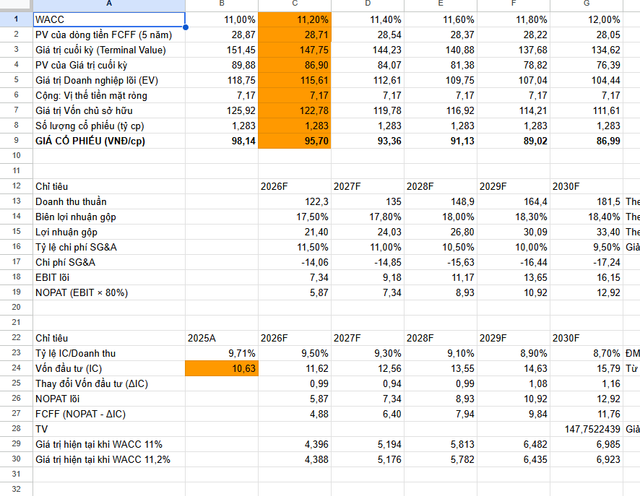Click the 'Tỷ lệ chi phí SG&A' label
This screenshot has width=640, height=496.
76,247
